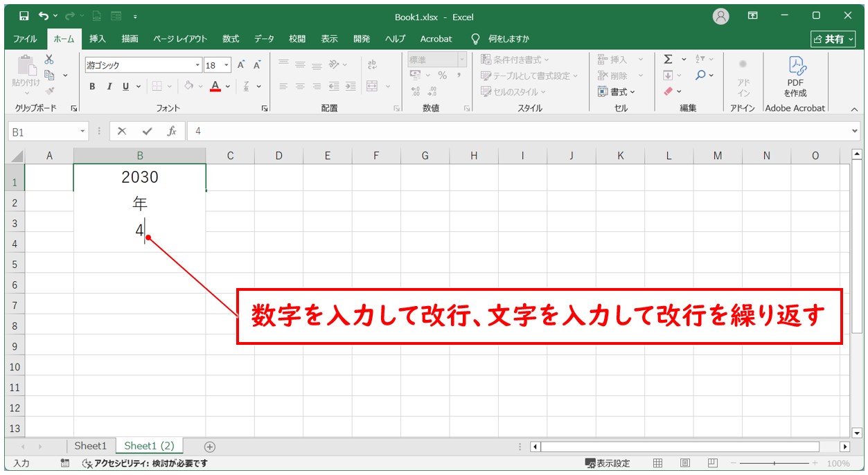The height and width of the screenshot is (475, 868).
Task: Click the アクセシビリティ: 検討が必要です status
Action: (145, 463)
